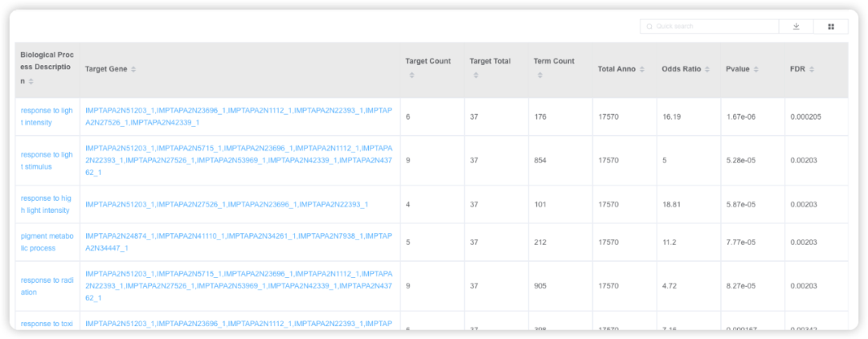Focus the Quick search input field
868x339 pixels.
710,27
